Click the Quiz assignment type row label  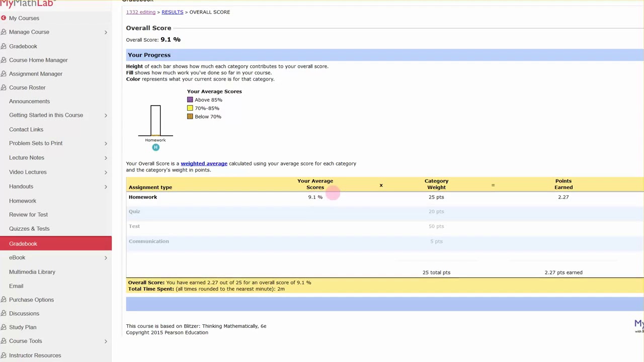(134, 212)
